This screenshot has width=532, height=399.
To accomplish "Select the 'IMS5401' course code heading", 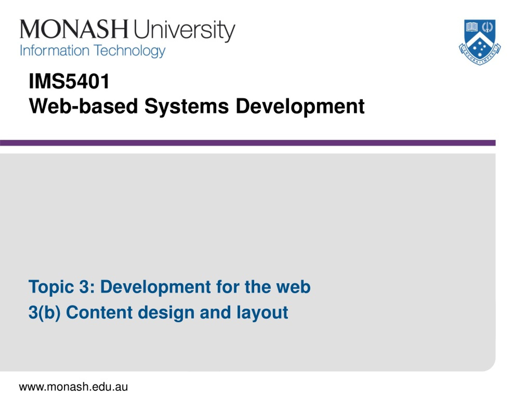I will coord(69,81).
